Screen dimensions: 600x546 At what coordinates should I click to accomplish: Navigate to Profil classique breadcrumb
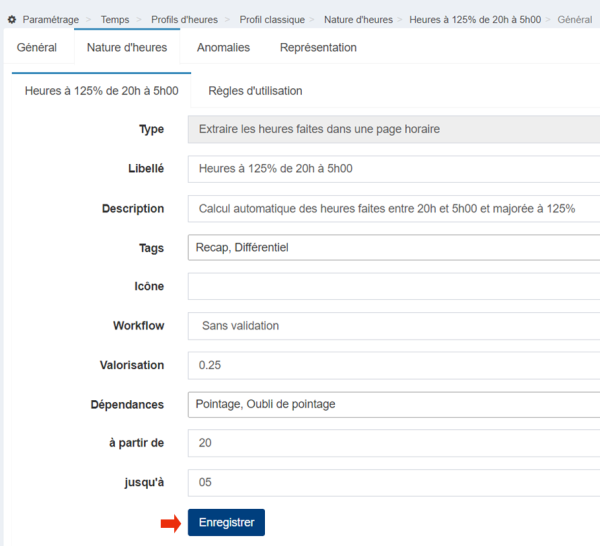point(272,20)
